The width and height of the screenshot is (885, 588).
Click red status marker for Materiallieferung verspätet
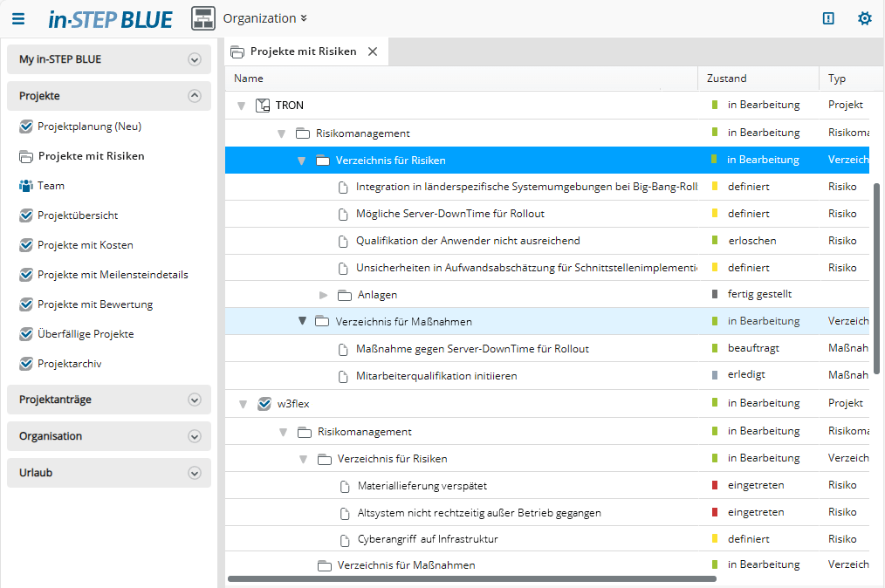[x=715, y=485]
